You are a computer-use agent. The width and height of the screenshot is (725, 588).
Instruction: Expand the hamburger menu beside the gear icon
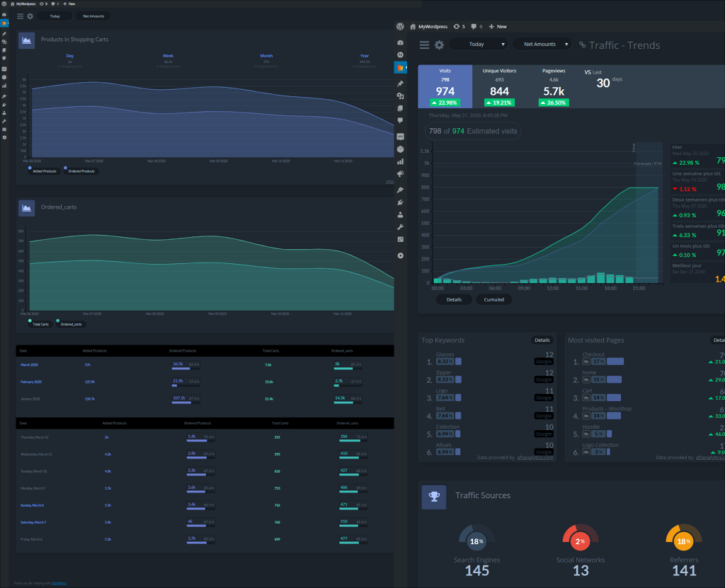tap(424, 44)
